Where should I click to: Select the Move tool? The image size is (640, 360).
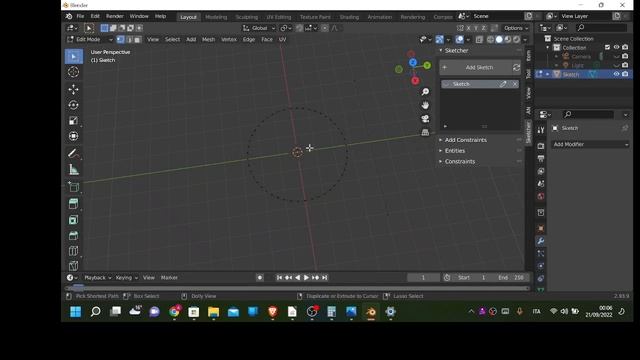tap(73, 89)
